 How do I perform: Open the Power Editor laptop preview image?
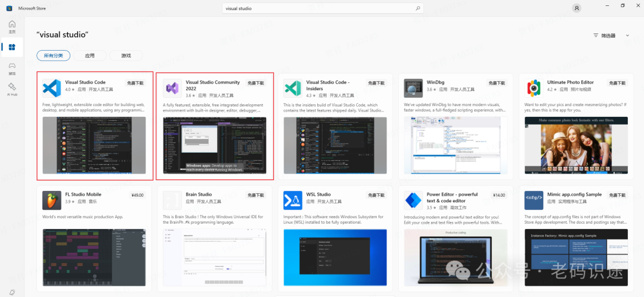[x=456, y=258]
